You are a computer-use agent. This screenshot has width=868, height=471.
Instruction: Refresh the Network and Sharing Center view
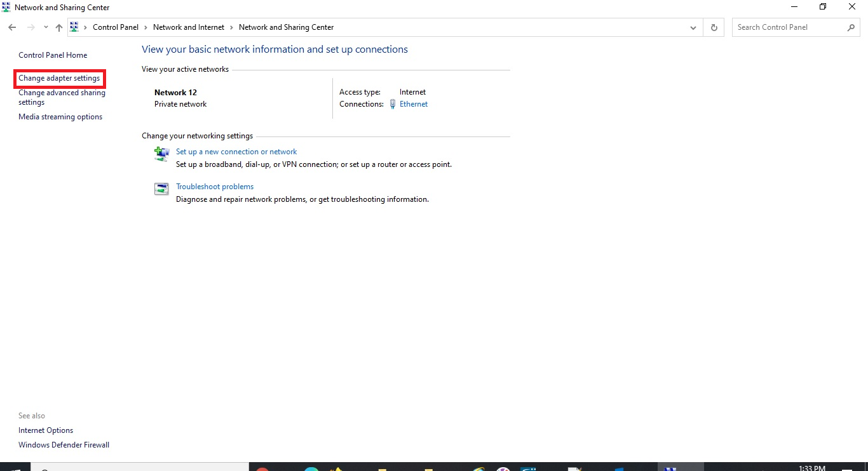(x=714, y=27)
